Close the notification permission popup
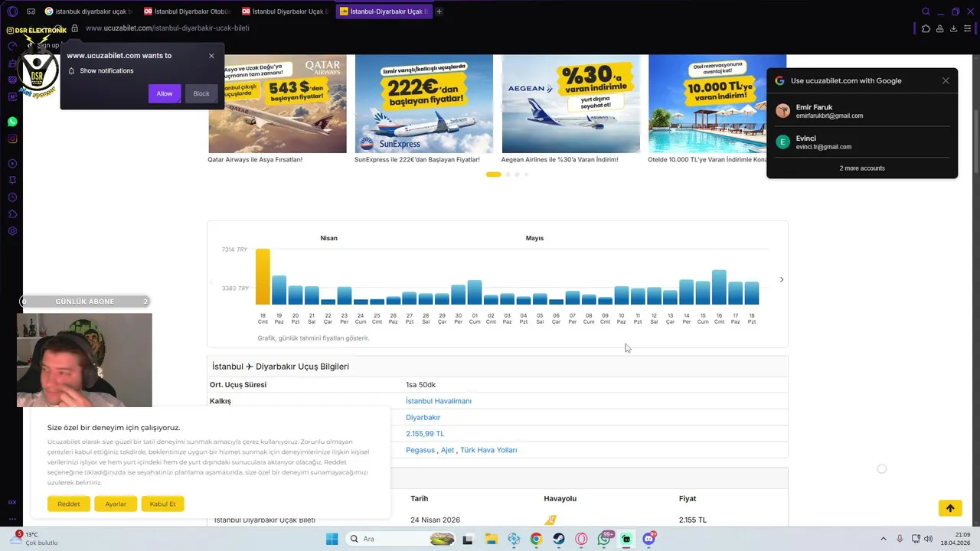The image size is (980, 551). click(211, 56)
